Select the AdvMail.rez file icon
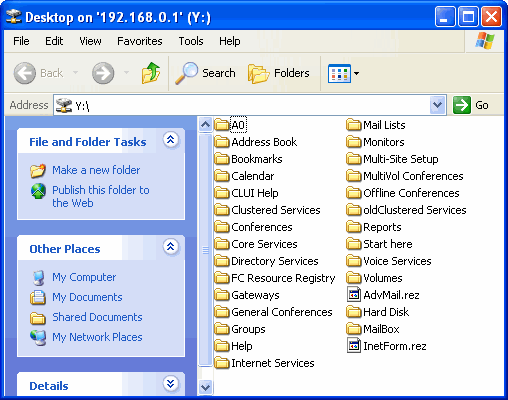The width and height of the screenshot is (508, 400). coord(354,295)
